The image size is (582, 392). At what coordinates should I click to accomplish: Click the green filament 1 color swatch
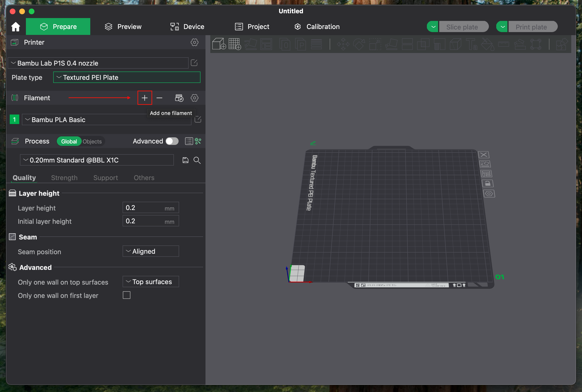pyautogui.click(x=14, y=120)
